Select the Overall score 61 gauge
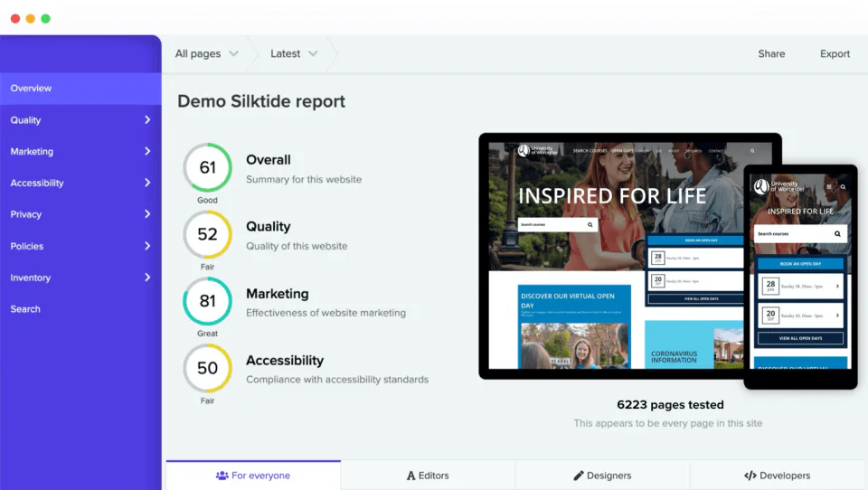The image size is (868, 490). (208, 167)
